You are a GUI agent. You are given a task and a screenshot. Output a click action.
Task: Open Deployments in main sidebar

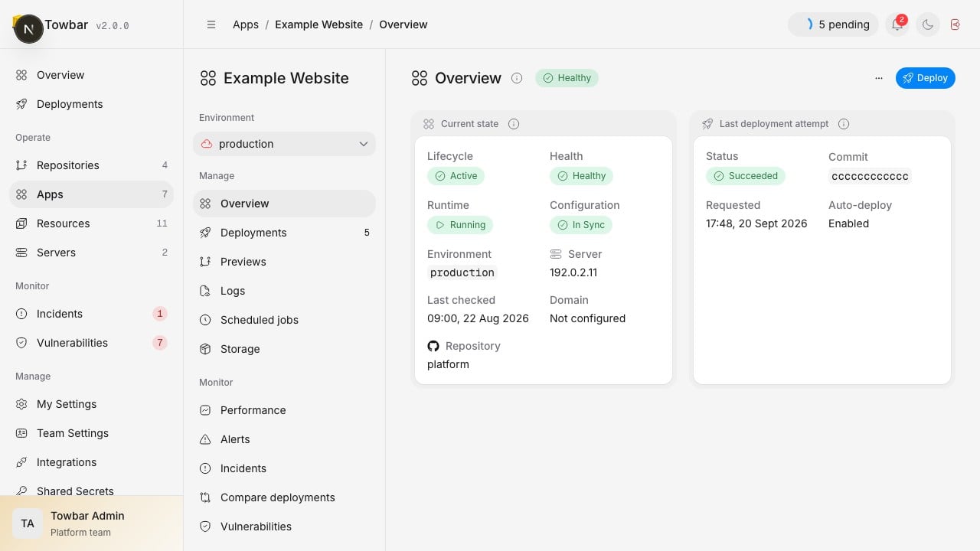pyautogui.click(x=91, y=104)
